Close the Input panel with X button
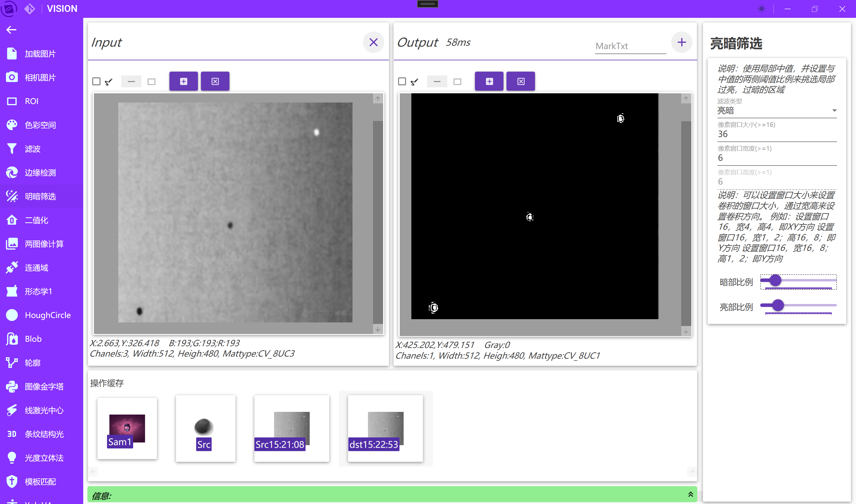Screen dimensions: 856x504 (x=373, y=42)
